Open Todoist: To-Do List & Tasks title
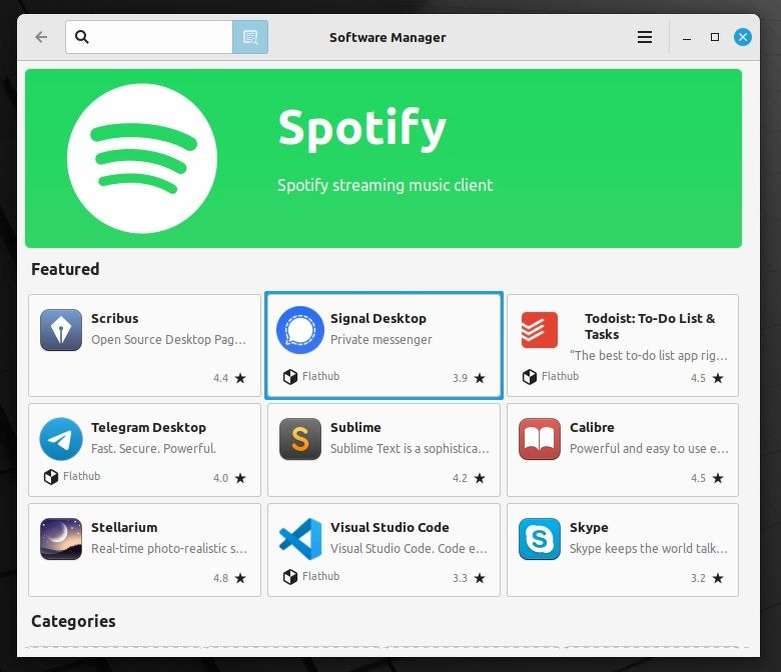 pos(650,326)
